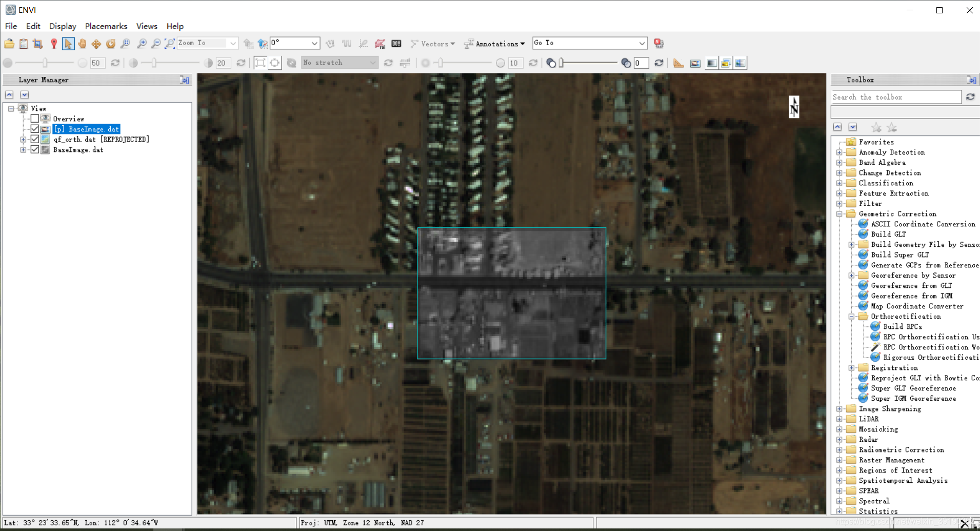Click the Search the toolbox field
The width and height of the screenshot is (980, 531).
pyautogui.click(x=896, y=97)
